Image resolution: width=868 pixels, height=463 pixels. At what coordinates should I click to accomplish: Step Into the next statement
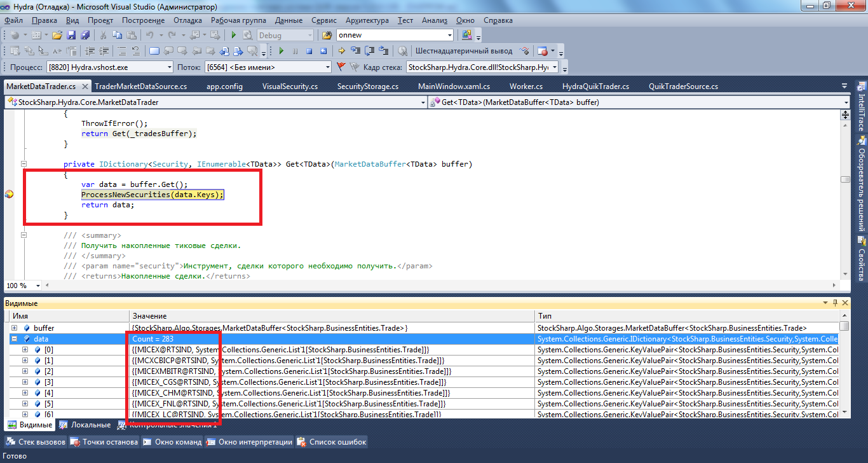point(355,51)
